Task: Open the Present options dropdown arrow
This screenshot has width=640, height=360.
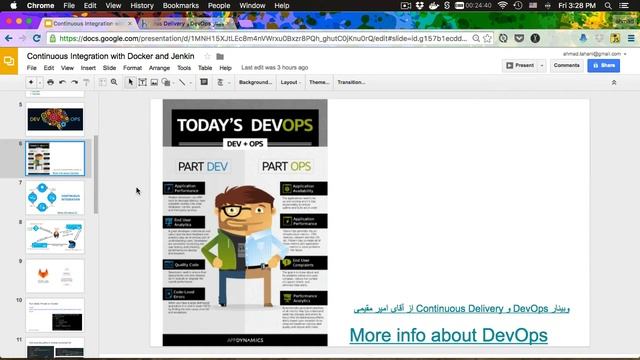Action: pyautogui.click(x=542, y=65)
